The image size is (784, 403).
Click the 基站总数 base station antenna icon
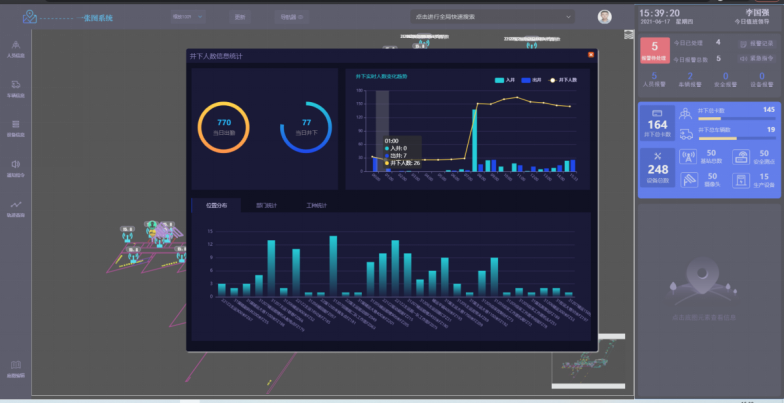(x=688, y=156)
